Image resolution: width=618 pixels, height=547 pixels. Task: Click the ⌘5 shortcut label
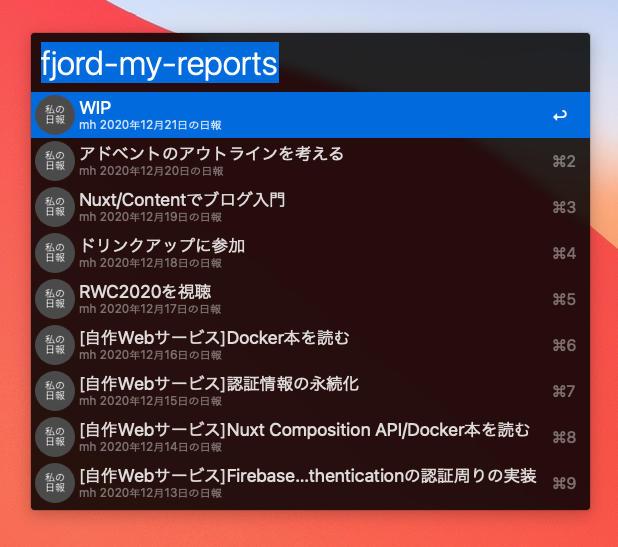tap(564, 300)
